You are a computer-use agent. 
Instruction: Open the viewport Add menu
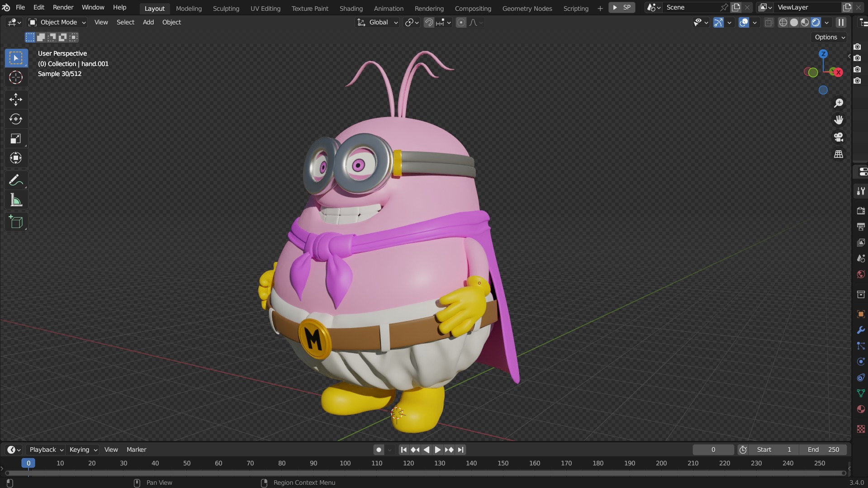(148, 22)
